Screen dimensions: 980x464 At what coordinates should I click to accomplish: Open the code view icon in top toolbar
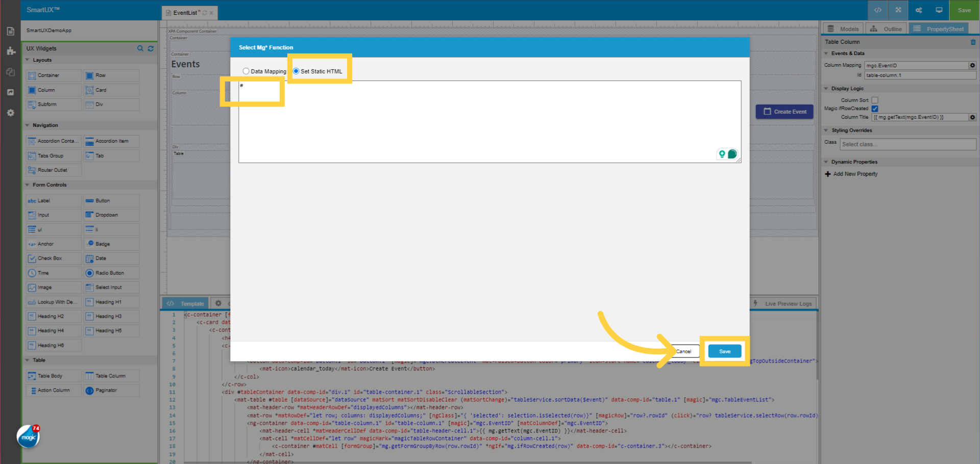878,10
